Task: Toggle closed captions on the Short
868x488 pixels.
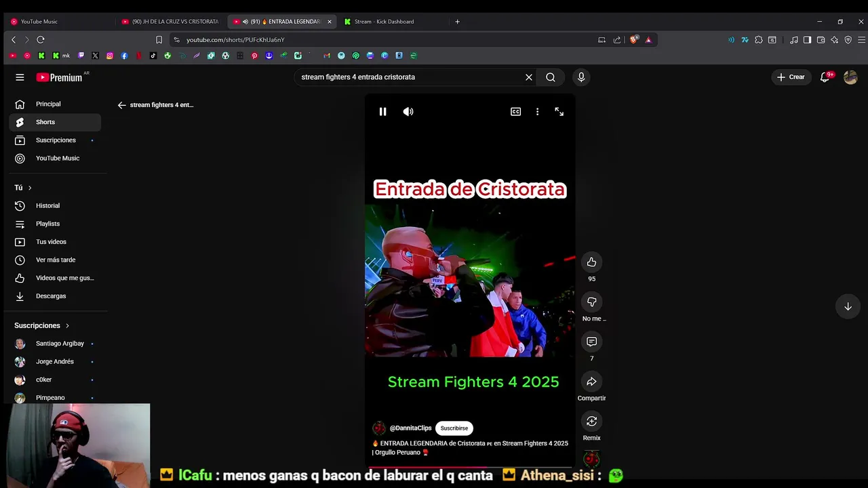Action: pyautogui.click(x=516, y=112)
